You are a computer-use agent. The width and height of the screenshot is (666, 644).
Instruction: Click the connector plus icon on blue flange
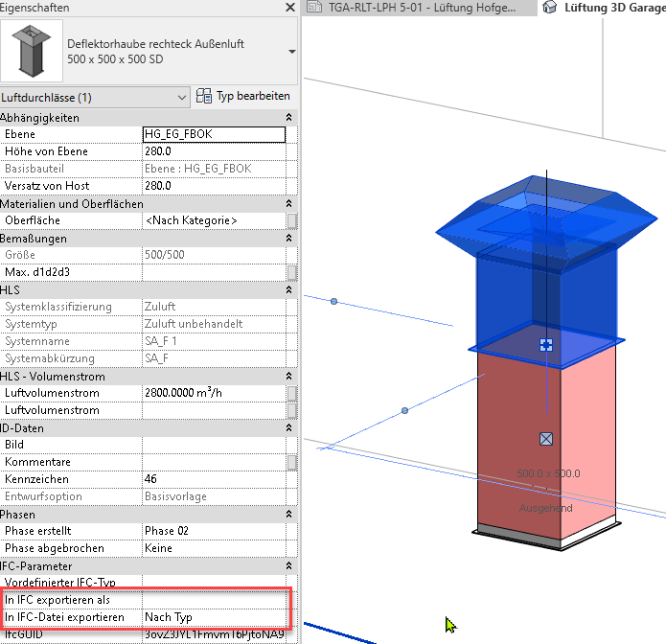point(546,344)
